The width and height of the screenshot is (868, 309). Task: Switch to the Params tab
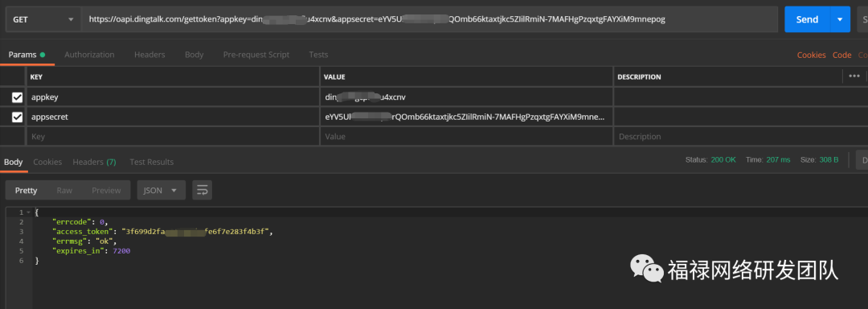pyautogui.click(x=27, y=55)
